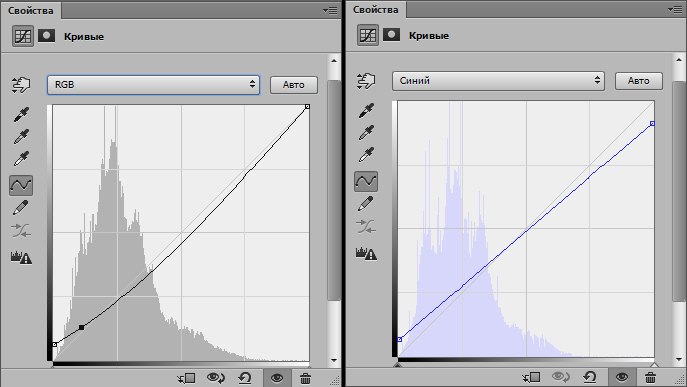687x387 pixels.
Task: Click the histogram clipping warning icon in the left panel
Action: 21,257
